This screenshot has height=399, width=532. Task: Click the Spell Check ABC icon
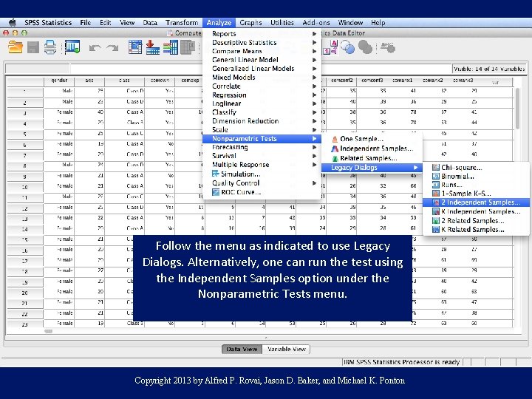[x=387, y=47]
